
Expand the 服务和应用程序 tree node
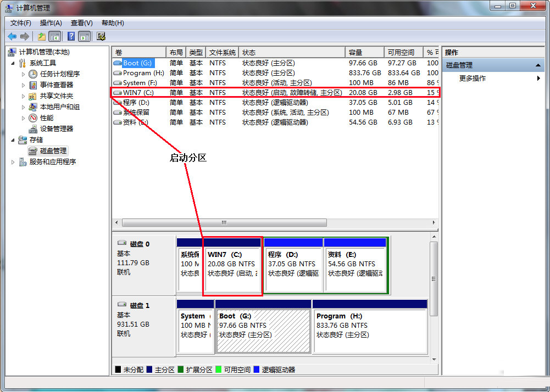tap(14, 162)
